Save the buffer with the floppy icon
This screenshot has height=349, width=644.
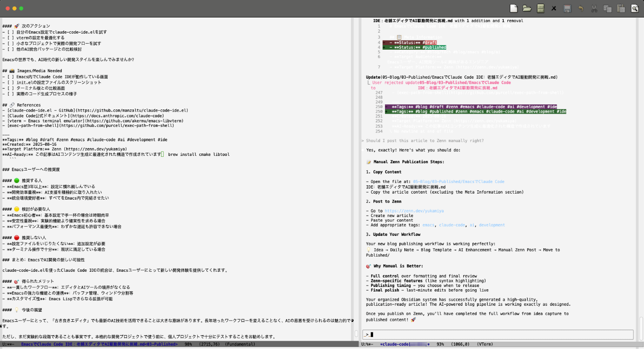click(x=567, y=8)
